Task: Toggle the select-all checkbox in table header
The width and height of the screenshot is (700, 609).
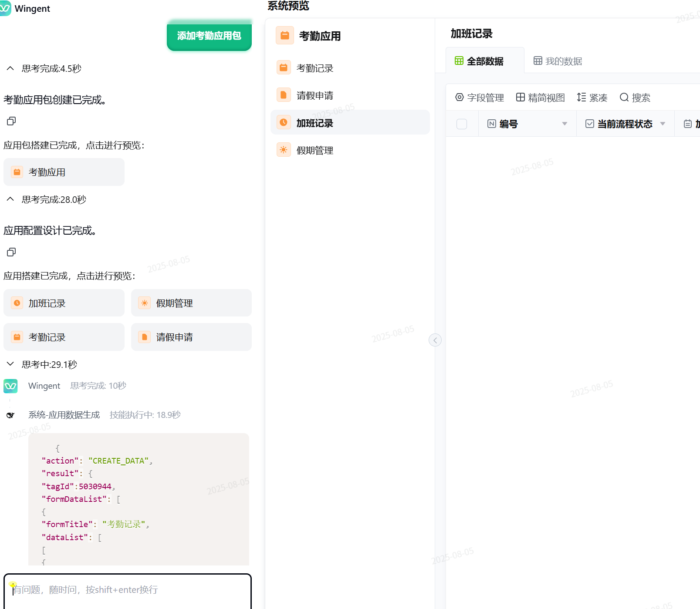Action: pyautogui.click(x=461, y=124)
